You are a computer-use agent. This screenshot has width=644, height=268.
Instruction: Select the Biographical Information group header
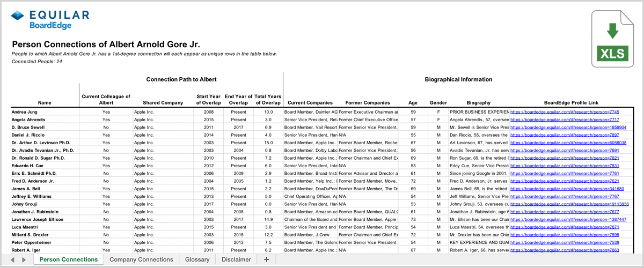458,79
